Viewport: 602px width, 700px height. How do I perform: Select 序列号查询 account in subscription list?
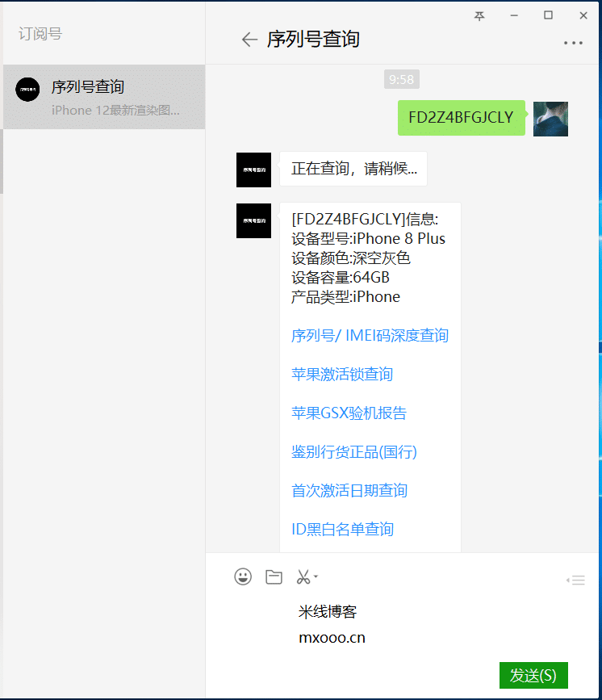tap(104, 97)
